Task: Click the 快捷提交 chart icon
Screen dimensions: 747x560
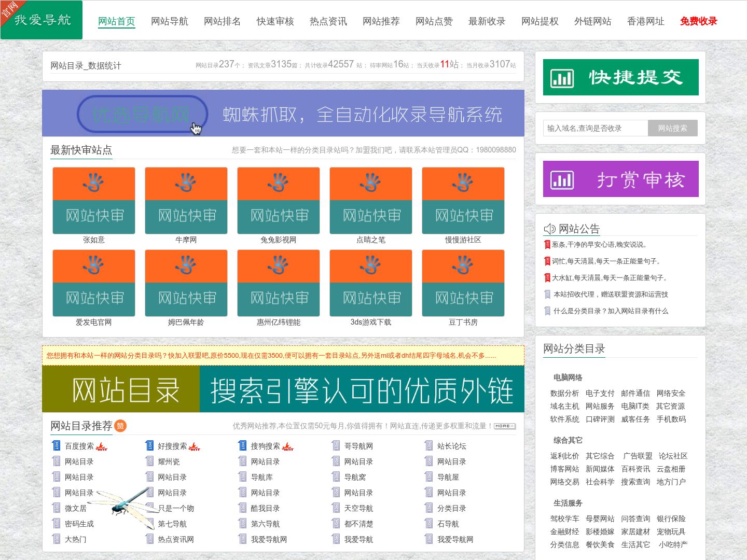Action: point(562,78)
